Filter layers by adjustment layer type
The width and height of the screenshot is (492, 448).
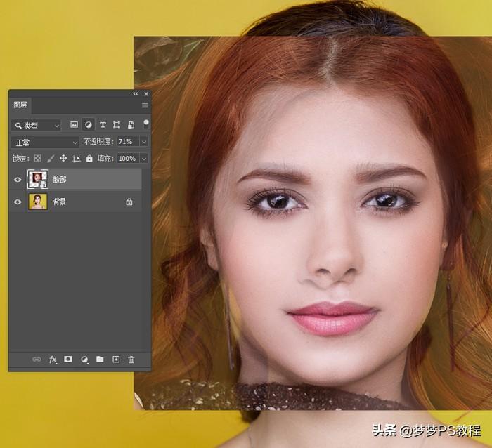point(89,125)
